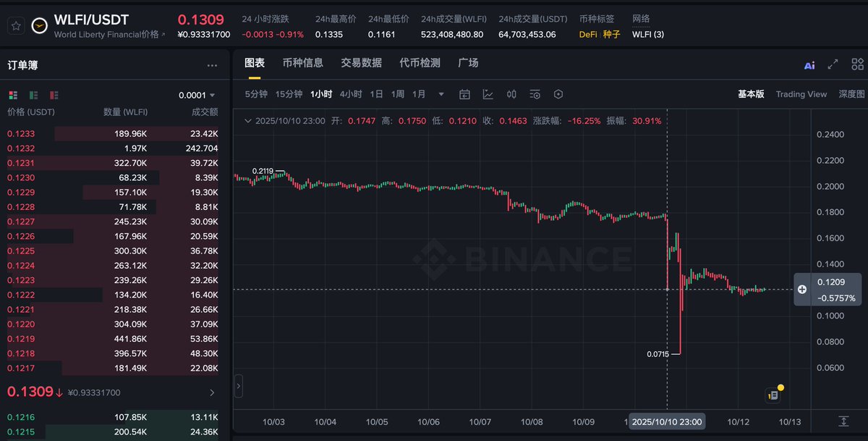Select the sell order at price 0.1229
The image size is (868, 441).
pyautogui.click(x=113, y=193)
